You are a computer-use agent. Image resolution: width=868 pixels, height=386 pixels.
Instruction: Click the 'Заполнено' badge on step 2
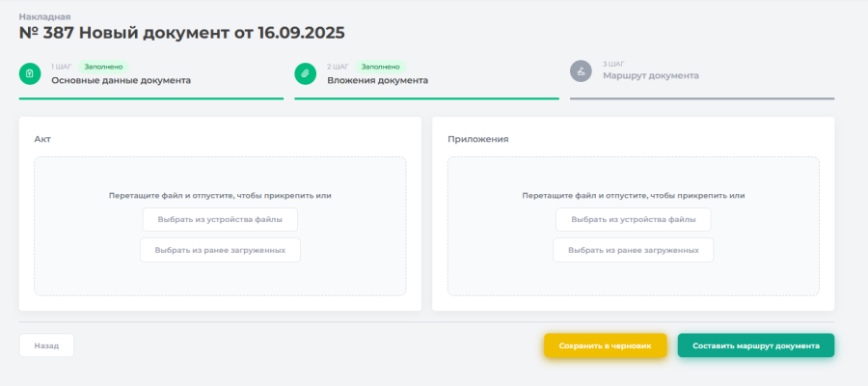[380, 67]
